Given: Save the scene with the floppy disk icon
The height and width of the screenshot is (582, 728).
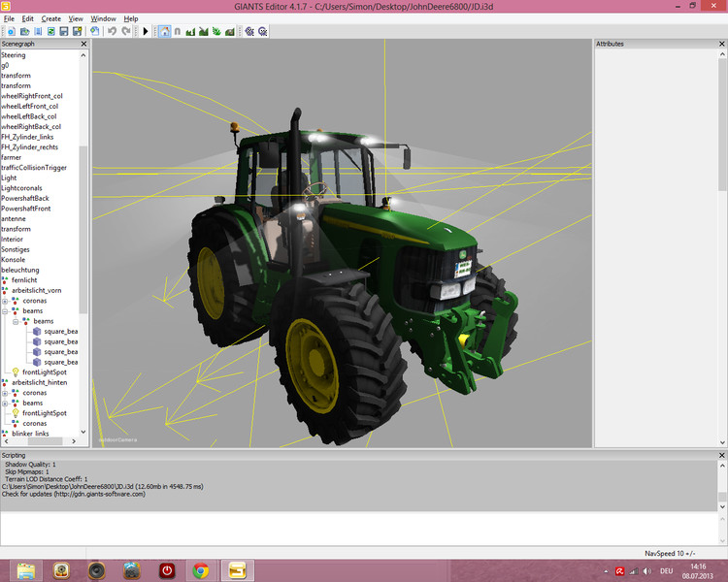Looking at the screenshot, I should 64,31.
